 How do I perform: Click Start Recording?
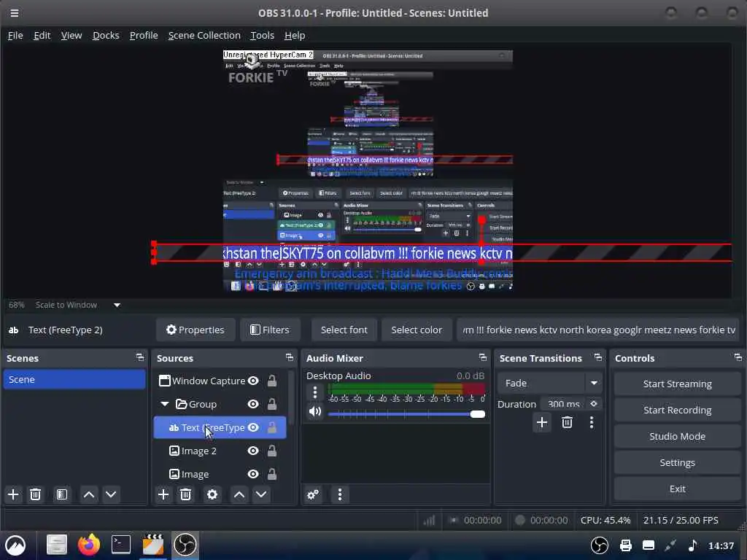tap(677, 410)
